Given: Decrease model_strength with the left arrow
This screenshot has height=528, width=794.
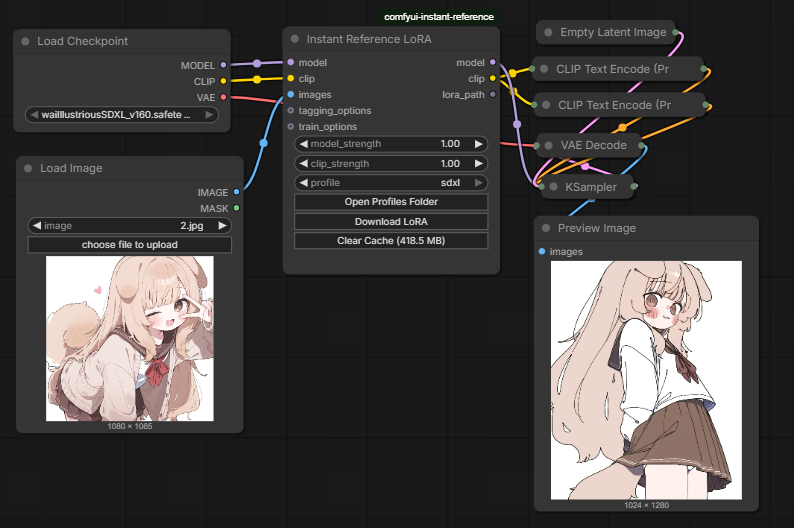Looking at the screenshot, I should (x=304, y=144).
